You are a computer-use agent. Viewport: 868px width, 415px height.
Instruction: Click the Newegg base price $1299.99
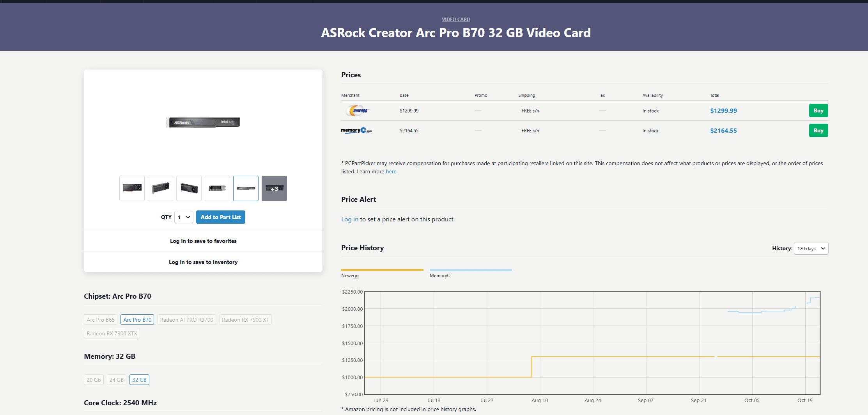[409, 111]
